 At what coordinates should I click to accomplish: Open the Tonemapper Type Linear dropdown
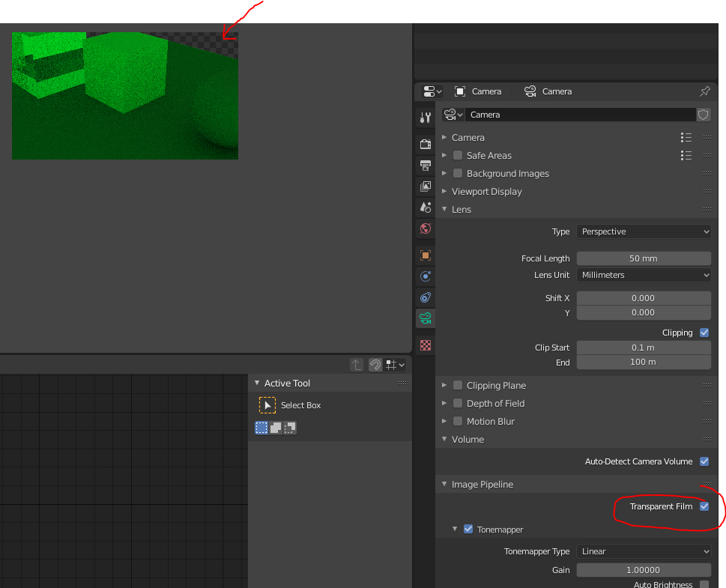[x=644, y=551]
